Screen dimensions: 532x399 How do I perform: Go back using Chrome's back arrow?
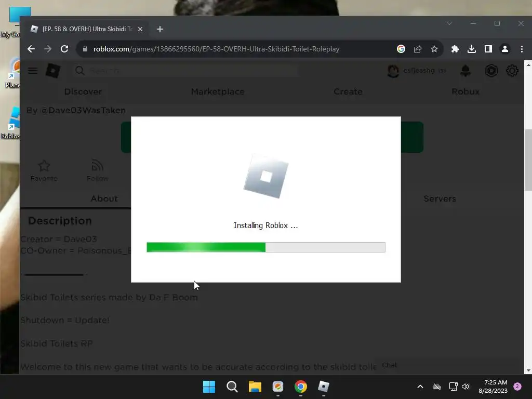[x=31, y=49]
